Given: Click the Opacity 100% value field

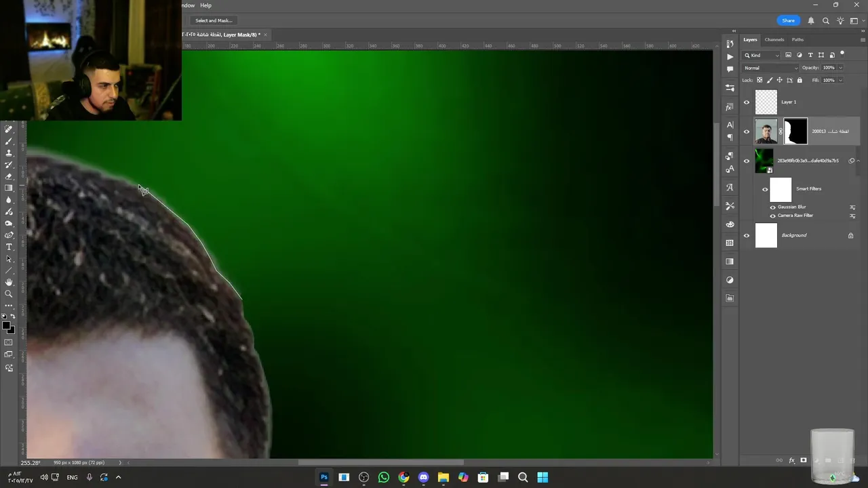Looking at the screenshot, I should point(829,68).
